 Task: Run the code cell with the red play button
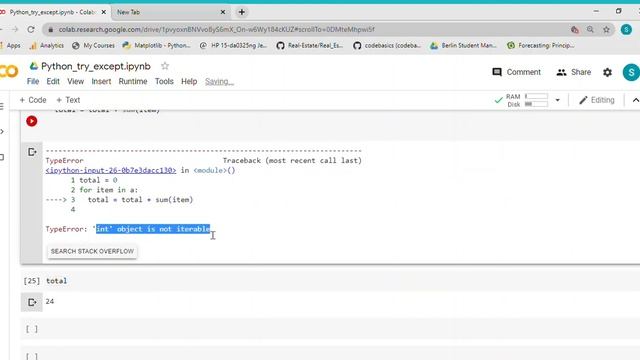click(x=31, y=121)
